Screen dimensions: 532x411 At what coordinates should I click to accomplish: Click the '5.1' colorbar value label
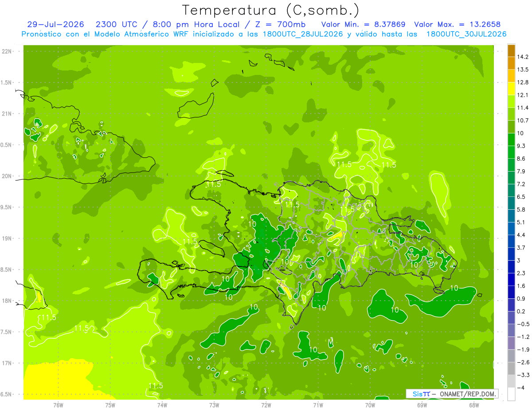pyautogui.click(x=522, y=222)
